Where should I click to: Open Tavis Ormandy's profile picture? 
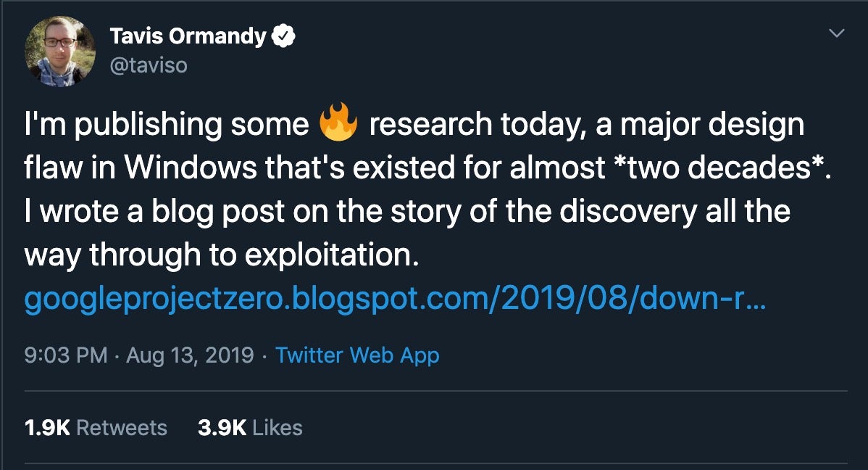[59, 51]
